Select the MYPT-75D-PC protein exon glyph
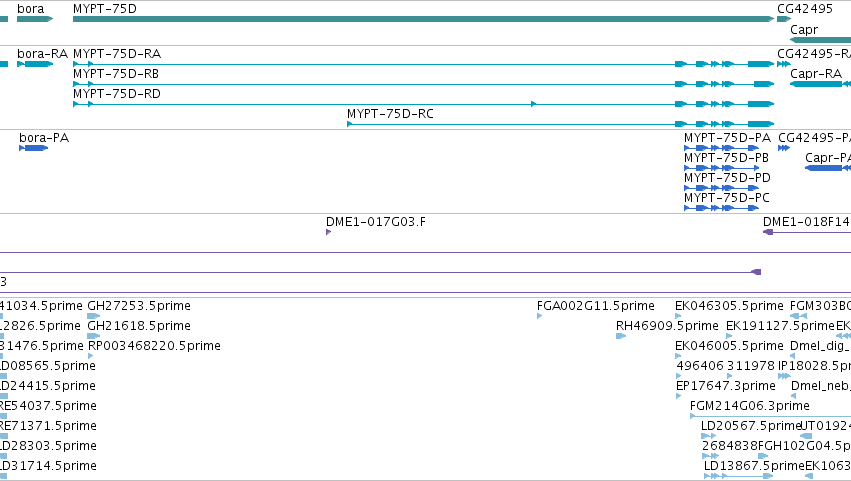This screenshot has height=481, width=851. pyautogui.click(x=721, y=208)
